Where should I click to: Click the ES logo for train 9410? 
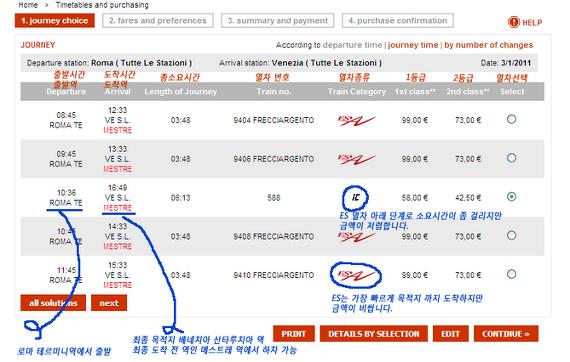tap(356, 275)
